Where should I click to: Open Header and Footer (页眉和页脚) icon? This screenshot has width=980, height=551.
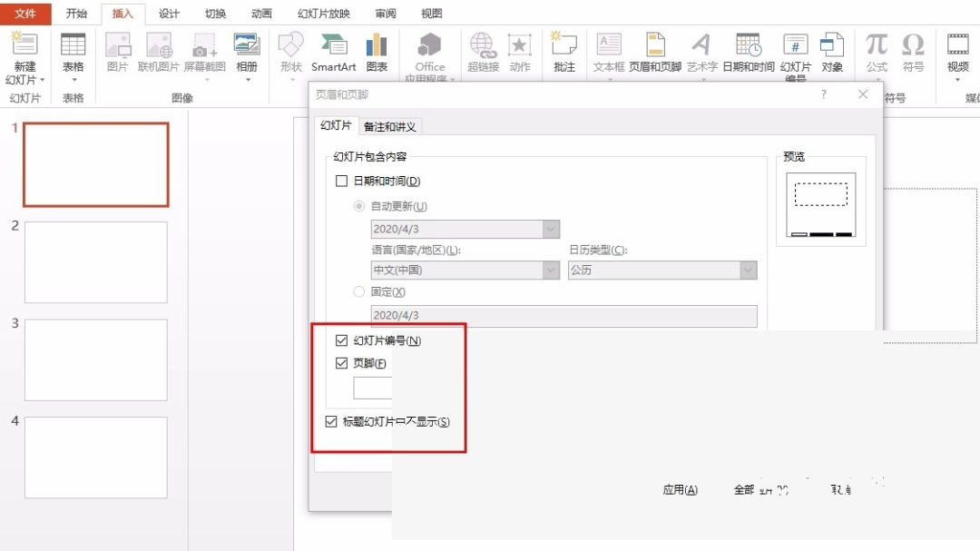pos(655,45)
